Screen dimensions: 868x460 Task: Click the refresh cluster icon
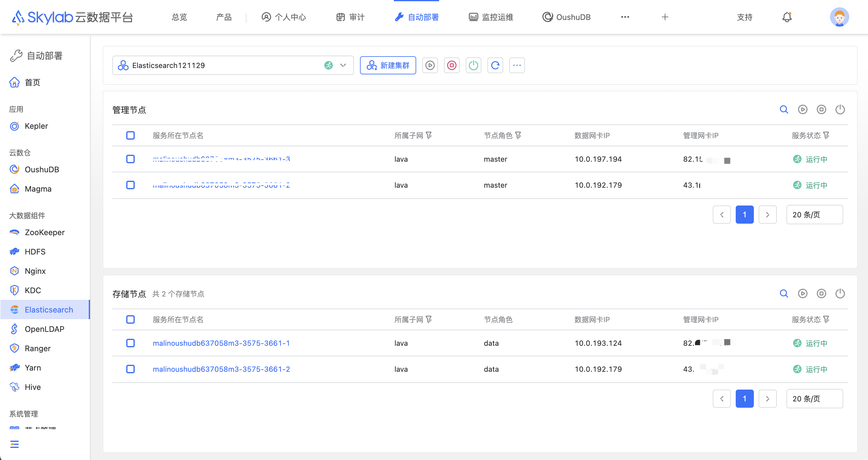[x=495, y=65]
